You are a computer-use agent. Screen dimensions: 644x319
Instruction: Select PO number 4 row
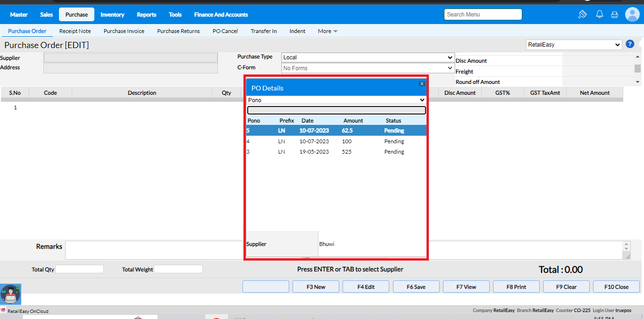[x=336, y=141]
